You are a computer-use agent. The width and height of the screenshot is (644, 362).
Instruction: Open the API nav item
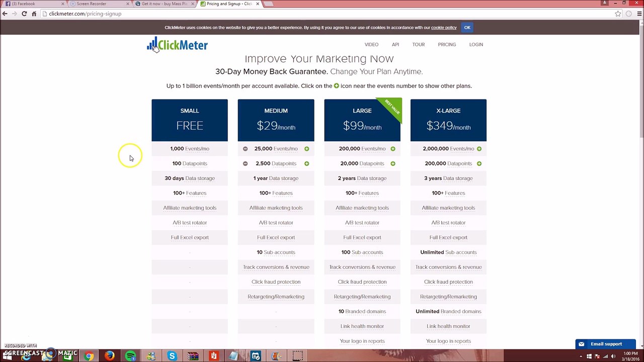395,45
